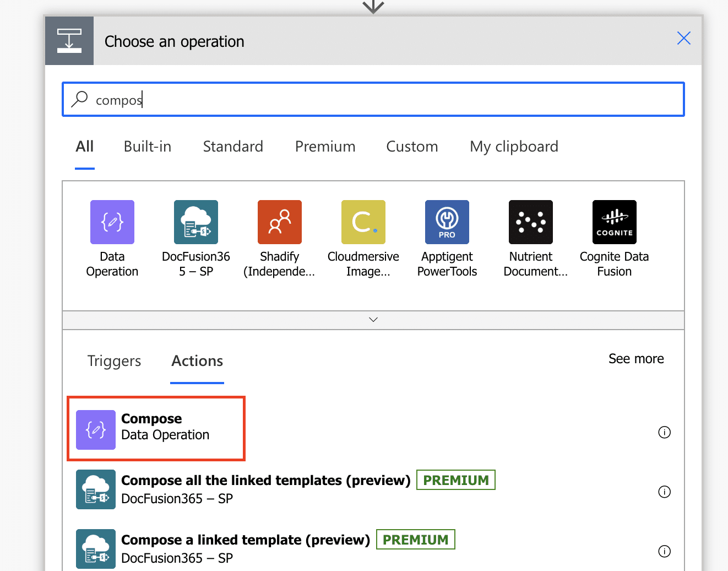Viewport: 728px width, 571px height.
Task: Show info for Compose a linked template
Action: [x=665, y=551]
